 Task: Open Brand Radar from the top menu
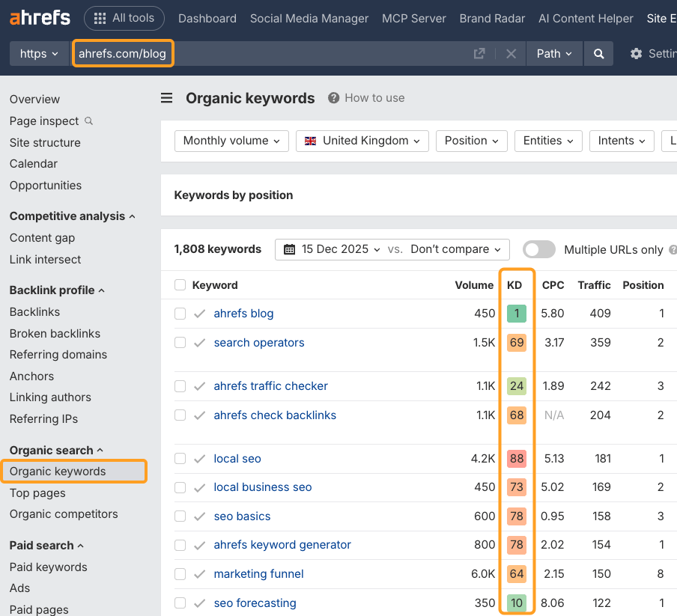pos(492,18)
